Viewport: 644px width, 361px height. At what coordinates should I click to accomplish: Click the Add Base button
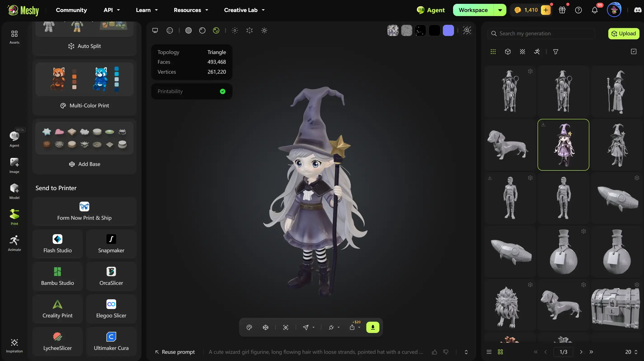[84, 164]
